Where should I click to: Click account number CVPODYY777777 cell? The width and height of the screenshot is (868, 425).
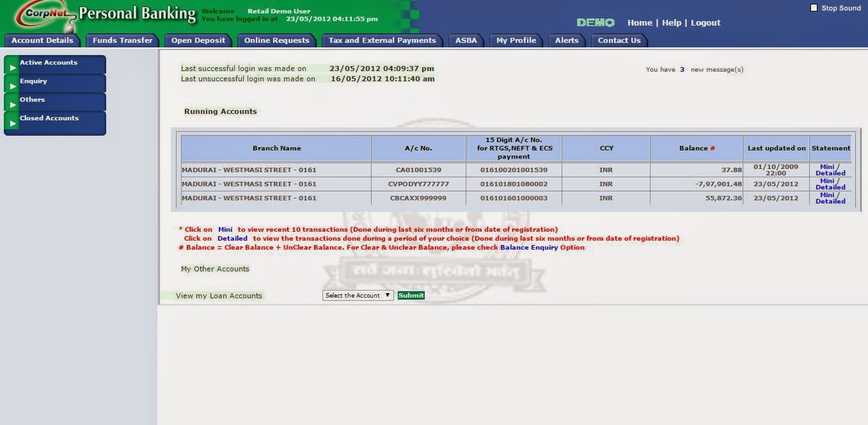tap(418, 184)
